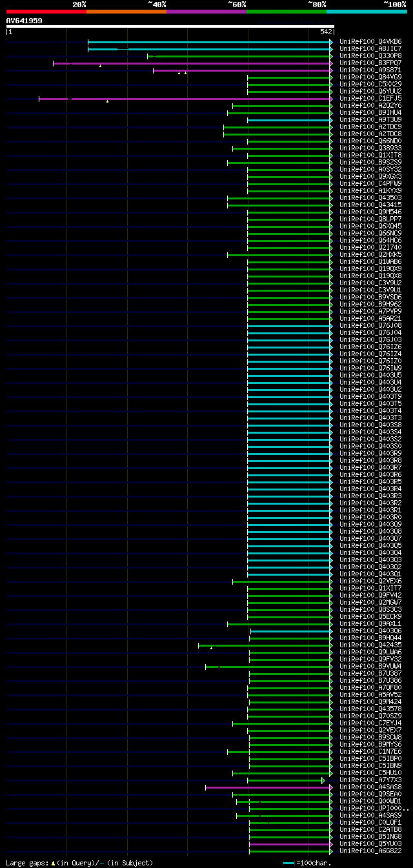Screen dimensions: 413x868
Task: Click the white query length bar ending at 542
Action: (170, 26)
